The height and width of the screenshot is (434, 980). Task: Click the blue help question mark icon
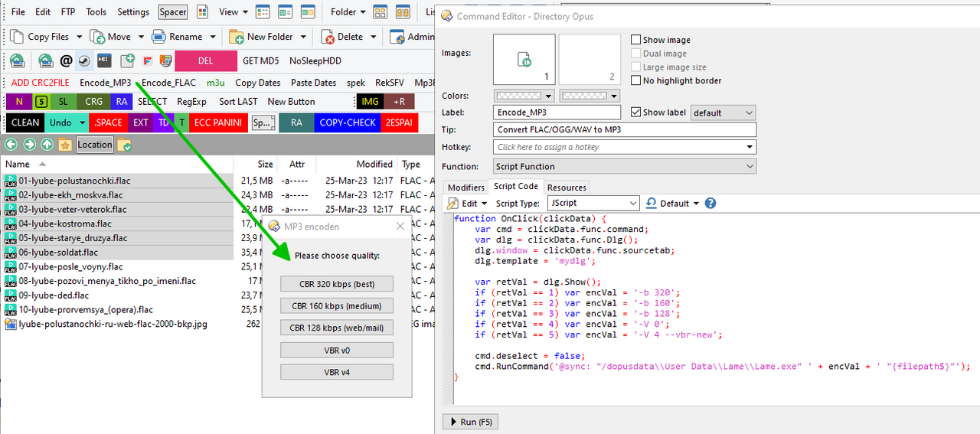pos(710,203)
